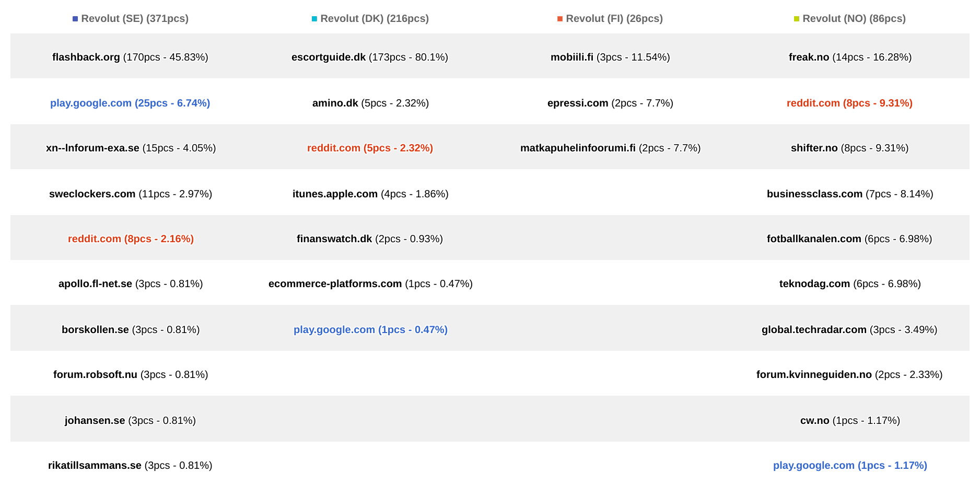Select fotballkanalen.com (6pcs - 6.98%)
The height and width of the screenshot is (497, 980).
pos(849,239)
